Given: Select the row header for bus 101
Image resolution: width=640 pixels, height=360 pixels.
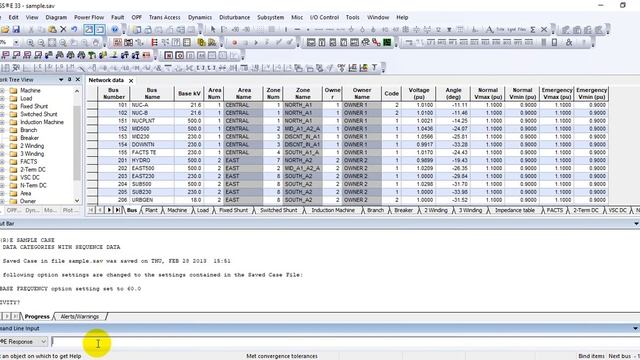Looking at the screenshot, I should (x=92, y=105).
